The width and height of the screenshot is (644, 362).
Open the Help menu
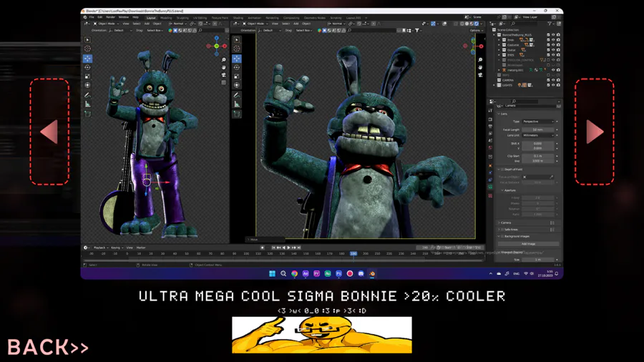click(135, 17)
